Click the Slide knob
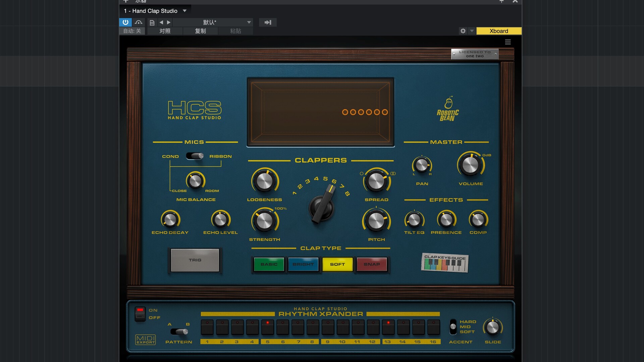 (493, 327)
